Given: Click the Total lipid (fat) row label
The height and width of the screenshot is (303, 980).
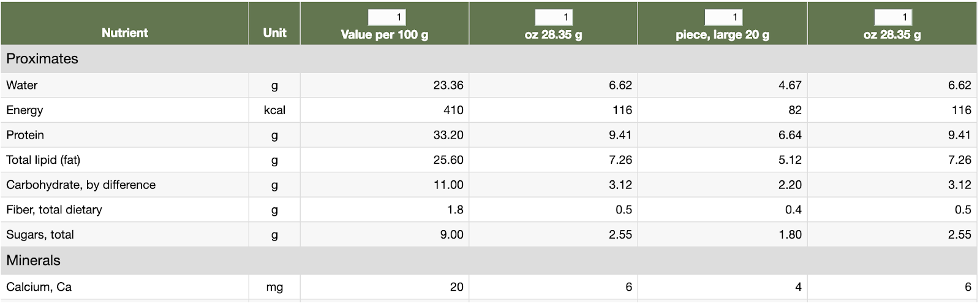Looking at the screenshot, I should click(43, 160).
